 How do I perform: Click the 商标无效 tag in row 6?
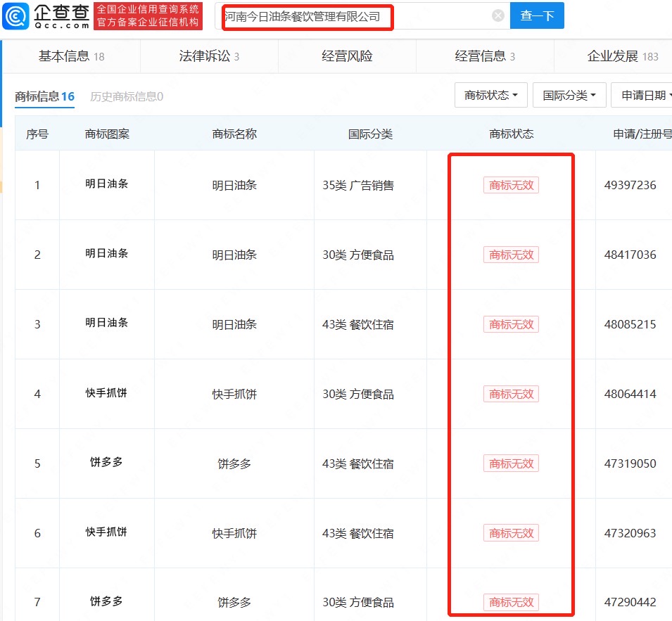(512, 533)
